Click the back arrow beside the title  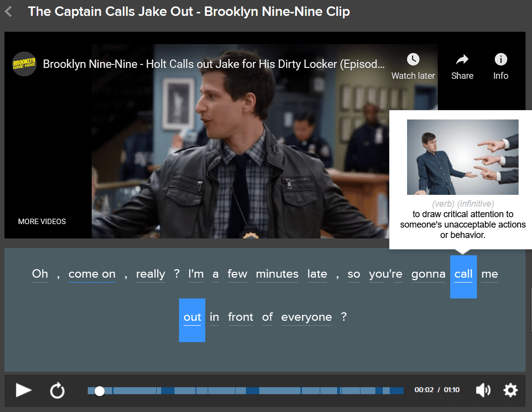click(x=8, y=11)
